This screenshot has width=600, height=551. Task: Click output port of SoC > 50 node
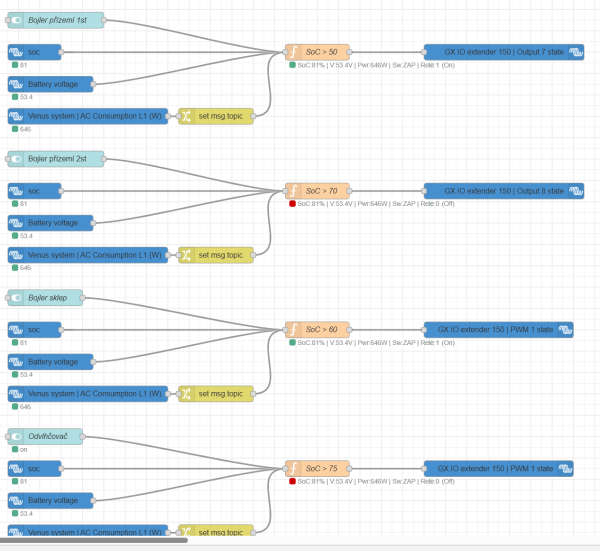(x=349, y=52)
